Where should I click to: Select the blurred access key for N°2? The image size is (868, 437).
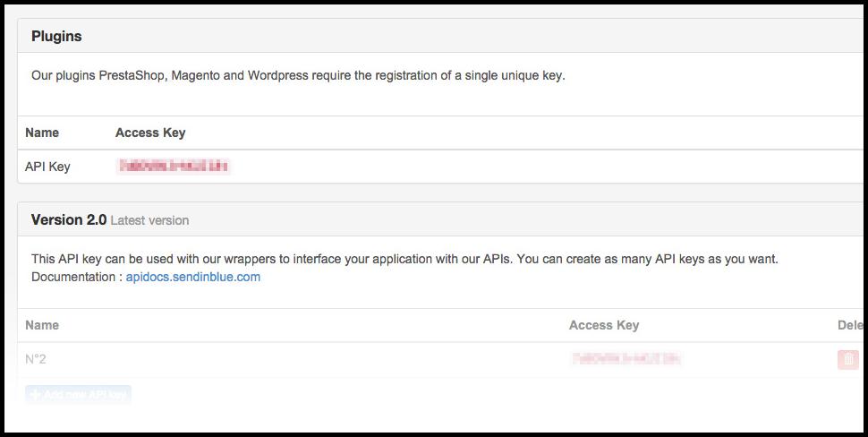[x=626, y=359]
